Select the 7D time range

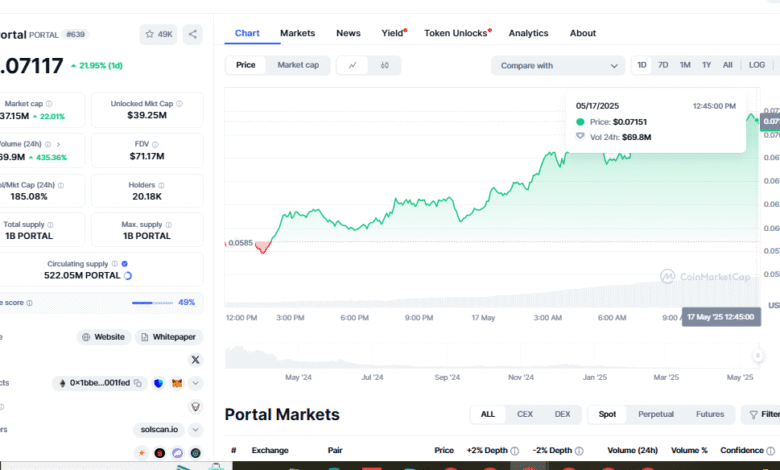point(663,65)
